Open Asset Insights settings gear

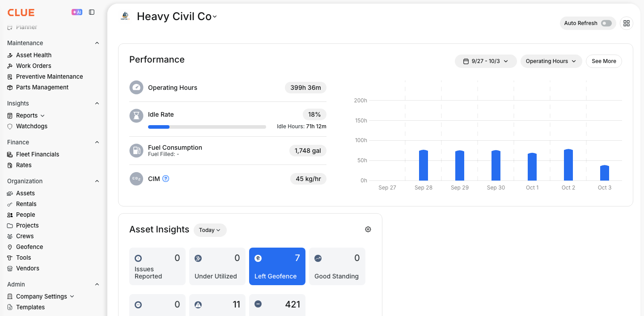click(368, 229)
